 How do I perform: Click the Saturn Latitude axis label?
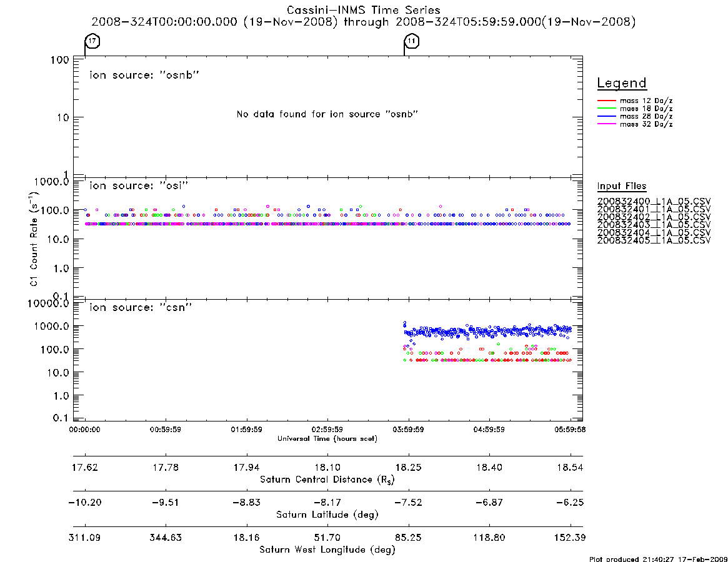pos(327,515)
